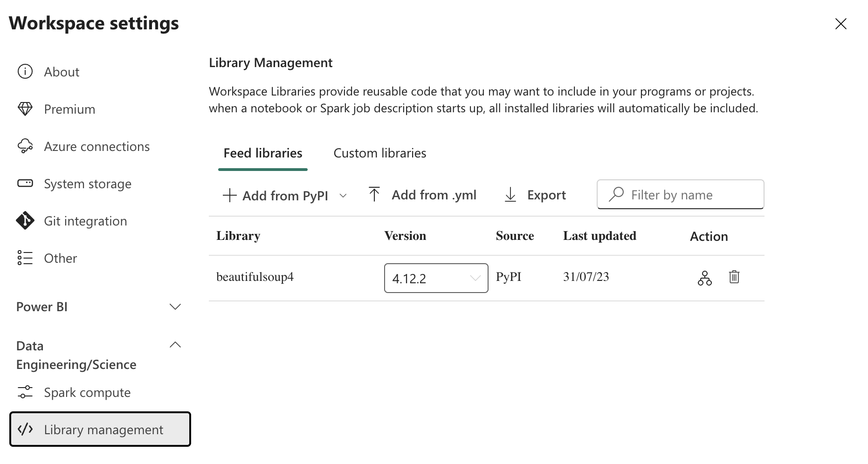This screenshot has height=464, width=868.
Task: Click the Git integration icon
Action: tap(25, 221)
